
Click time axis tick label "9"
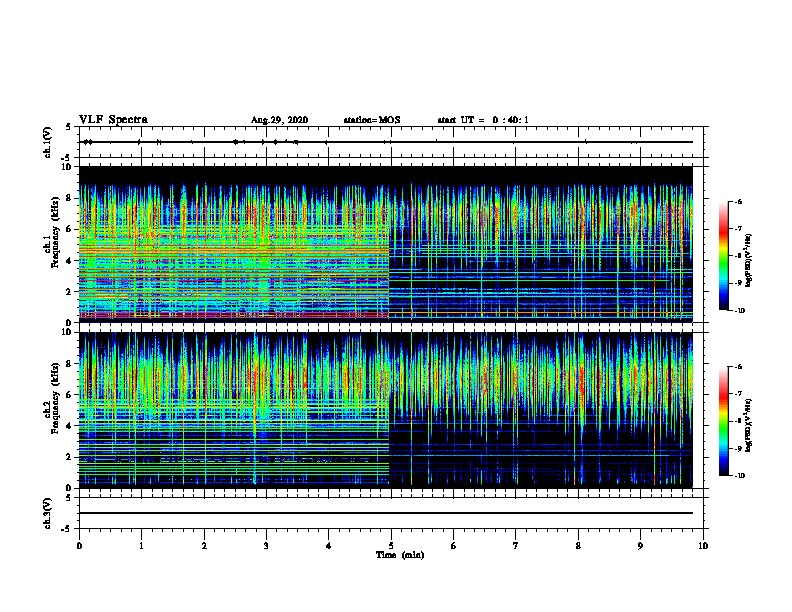(640, 546)
